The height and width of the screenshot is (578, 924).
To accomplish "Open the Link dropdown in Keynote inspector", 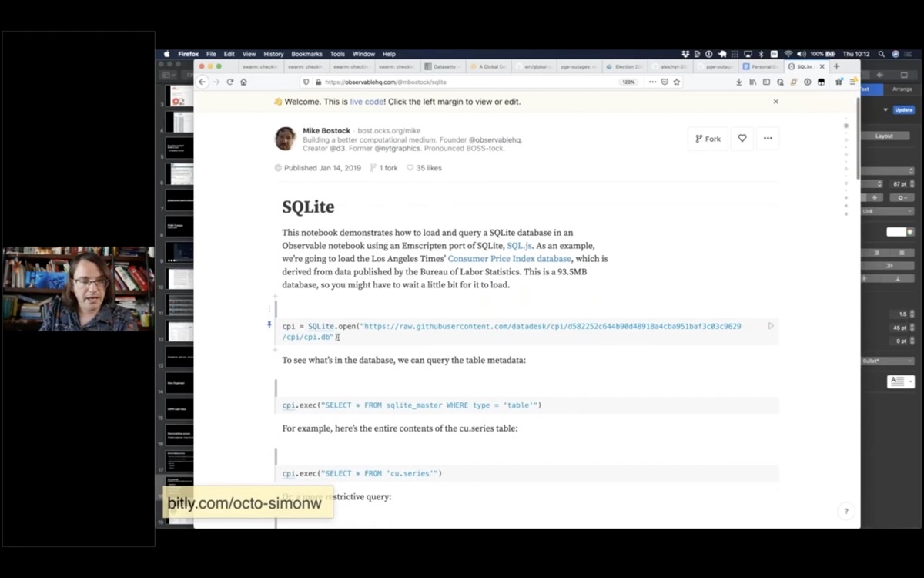I will pyautogui.click(x=886, y=210).
